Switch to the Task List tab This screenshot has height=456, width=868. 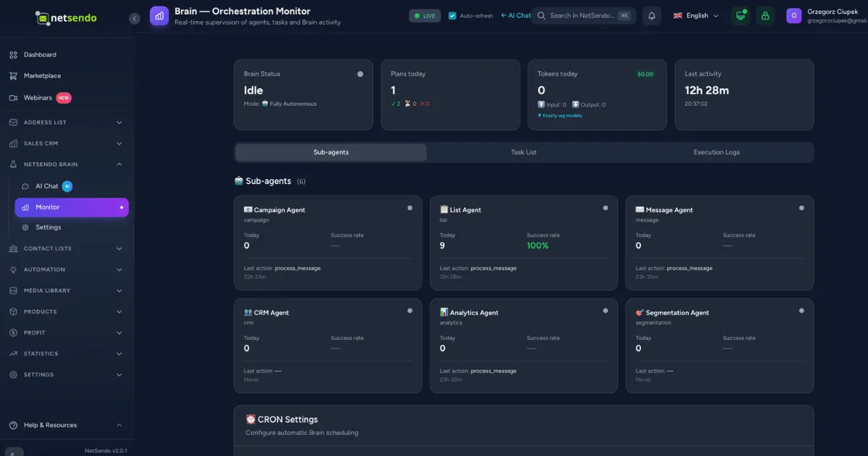(524, 152)
